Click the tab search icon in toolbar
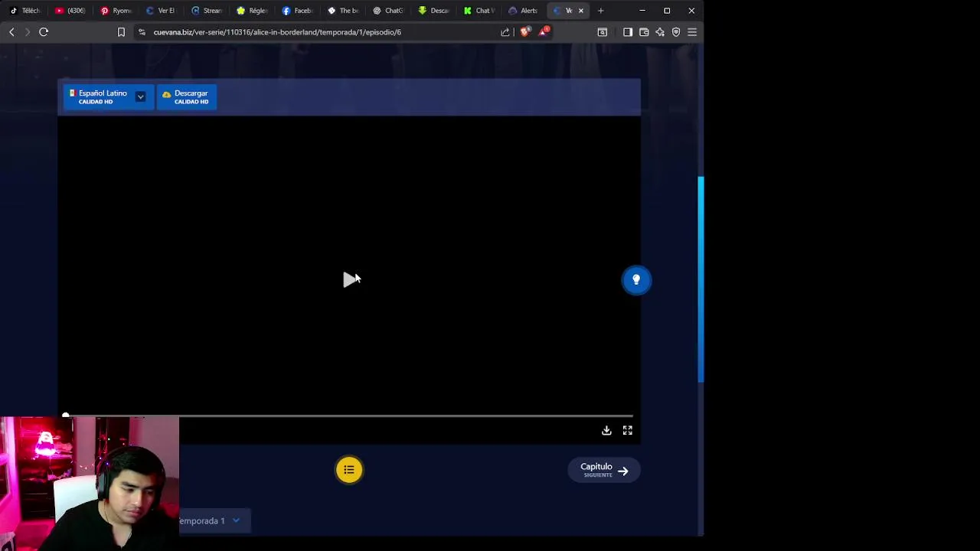The height and width of the screenshot is (551, 980). point(603,32)
